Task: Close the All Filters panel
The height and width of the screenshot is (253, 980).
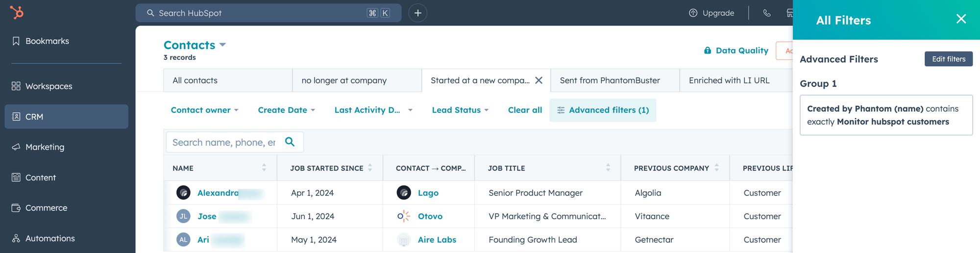Action: click(961, 19)
